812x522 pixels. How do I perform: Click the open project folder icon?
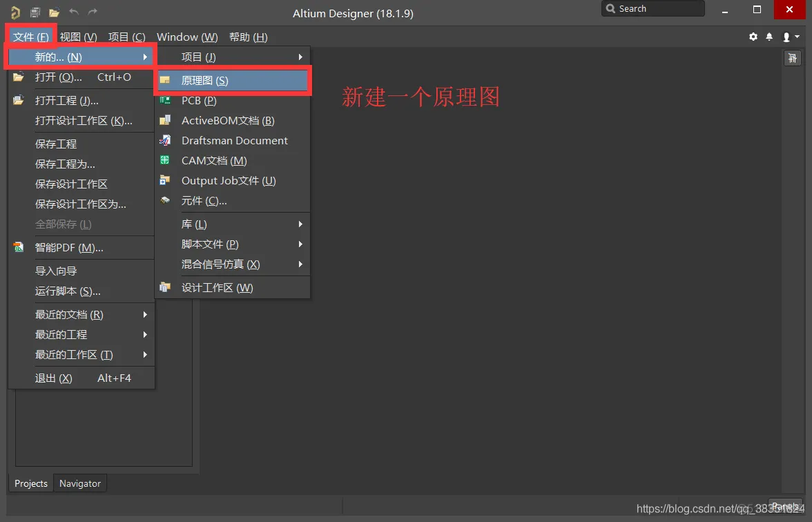(x=19, y=100)
